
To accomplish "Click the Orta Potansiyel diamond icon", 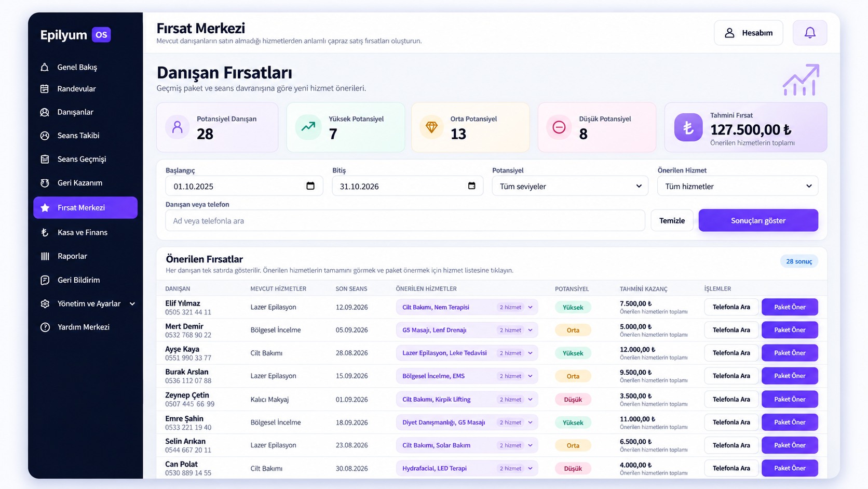I will pyautogui.click(x=431, y=127).
